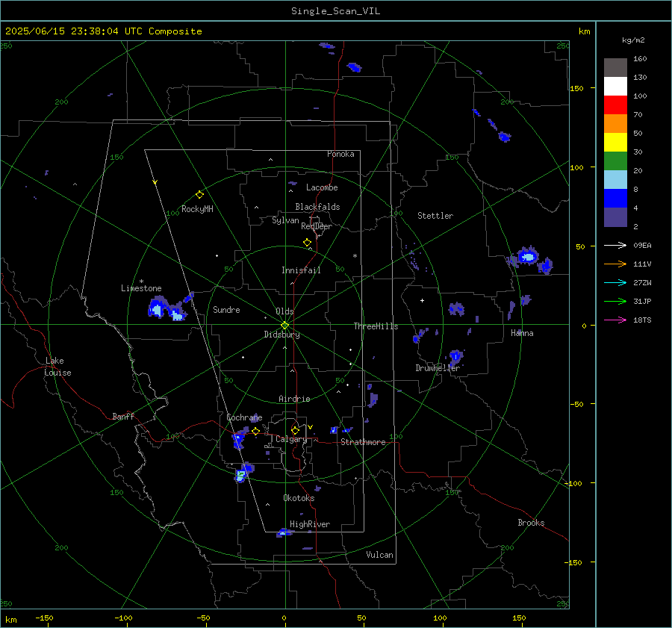
Task: Click the Single_Scan_VIL title
Action: pos(335,10)
